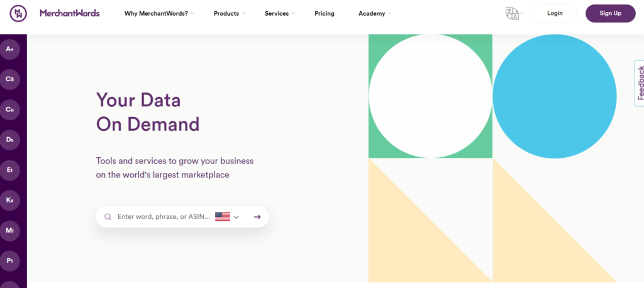The height and width of the screenshot is (288, 644).
Task: Select the Cs sidebar icon
Action: click(x=10, y=79)
